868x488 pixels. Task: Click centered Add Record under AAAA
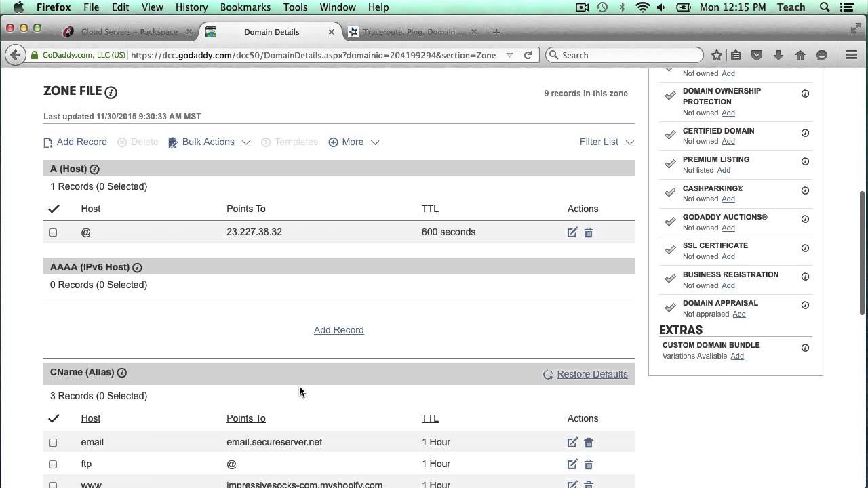[x=339, y=330]
